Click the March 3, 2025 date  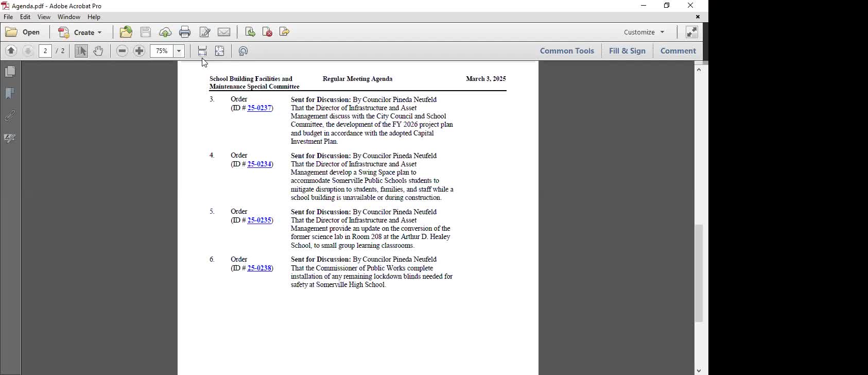[x=485, y=79]
